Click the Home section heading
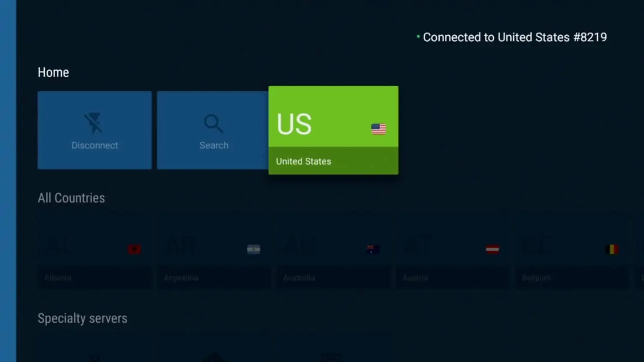644x362 pixels. pyautogui.click(x=53, y=72)
